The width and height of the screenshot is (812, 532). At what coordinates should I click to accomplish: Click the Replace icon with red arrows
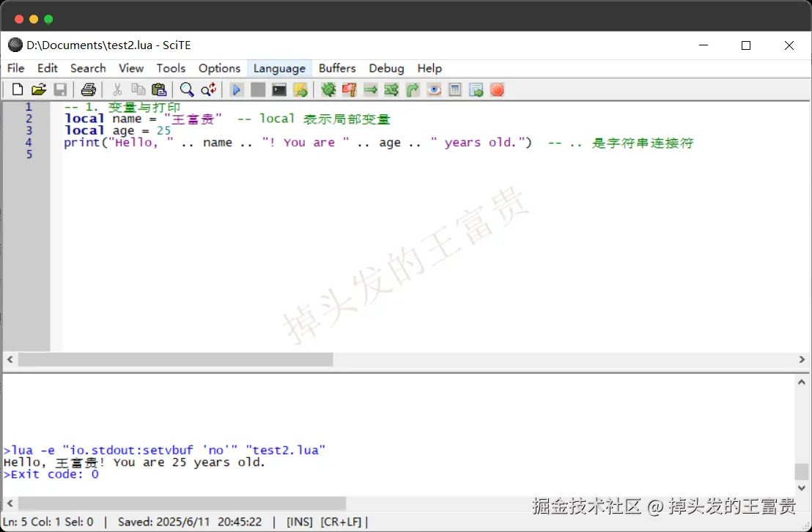208,89
